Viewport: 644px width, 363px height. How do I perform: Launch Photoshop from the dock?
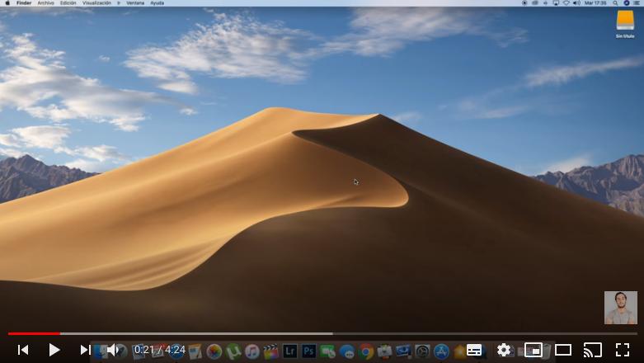point(309,351)
